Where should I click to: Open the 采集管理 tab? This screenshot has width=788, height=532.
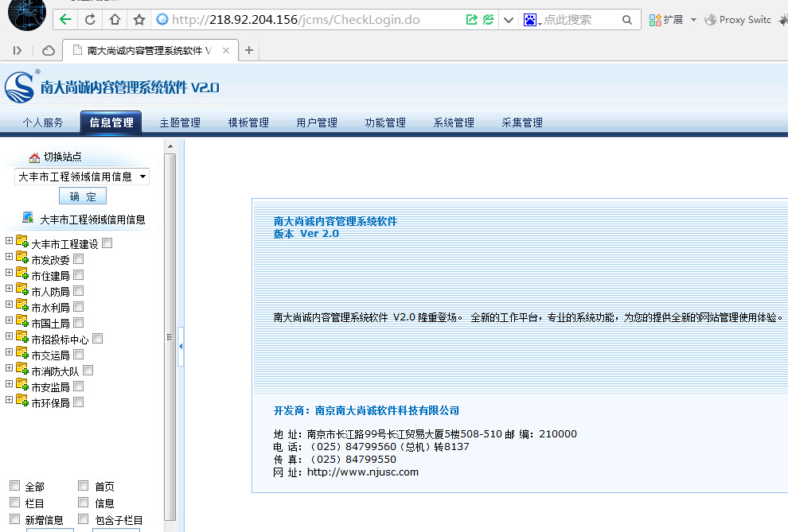click(x=521, y=123)
